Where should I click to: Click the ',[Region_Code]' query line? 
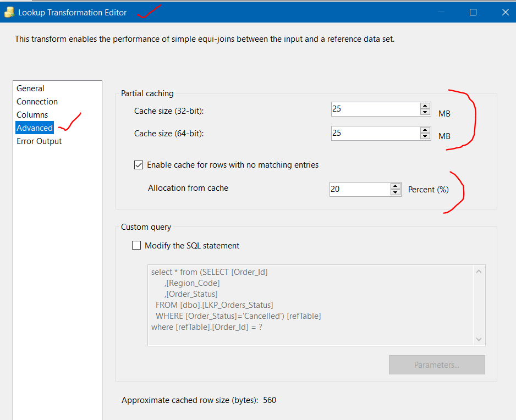click(x=192, y=283)
